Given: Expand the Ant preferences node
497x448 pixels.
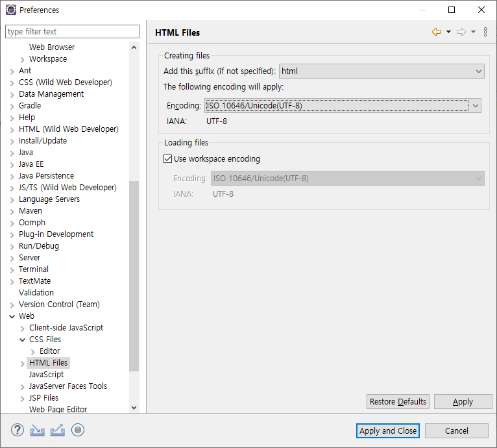Looking at the screenshot, I should point(12,71).
